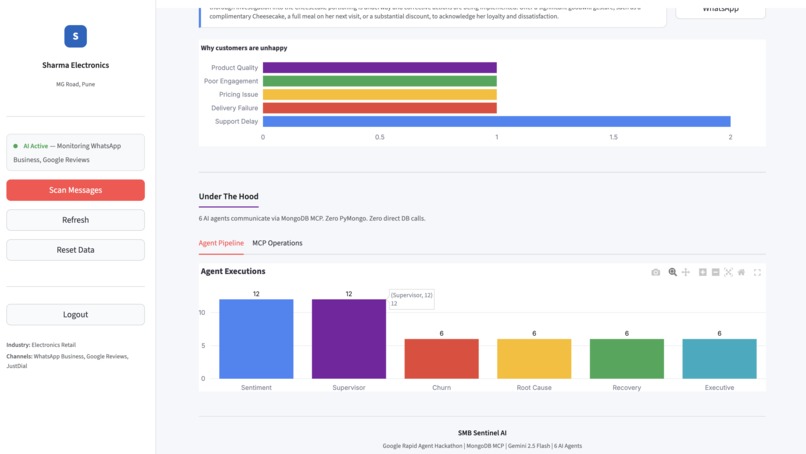Click the 'Supervisor' x-axis label
Screen dimensions: 806x454
(349, 388)
